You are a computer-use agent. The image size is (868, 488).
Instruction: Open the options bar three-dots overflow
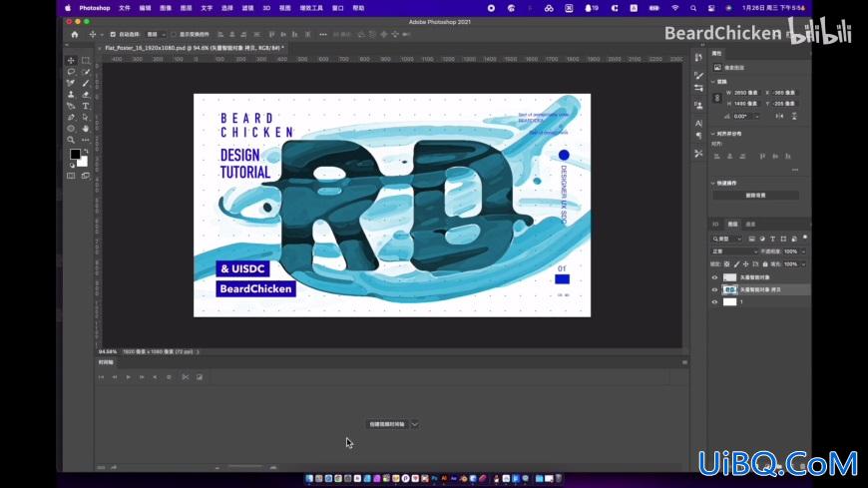click(x=322, y=34)
